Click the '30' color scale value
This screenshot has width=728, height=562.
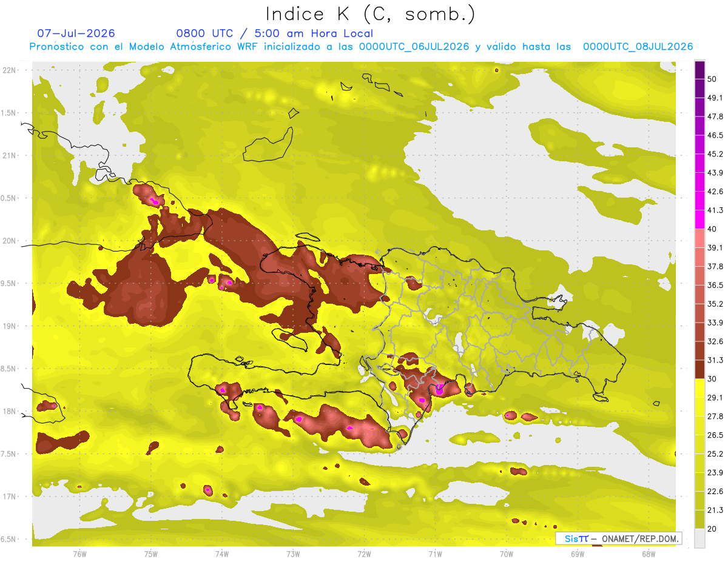coord(712,379)
